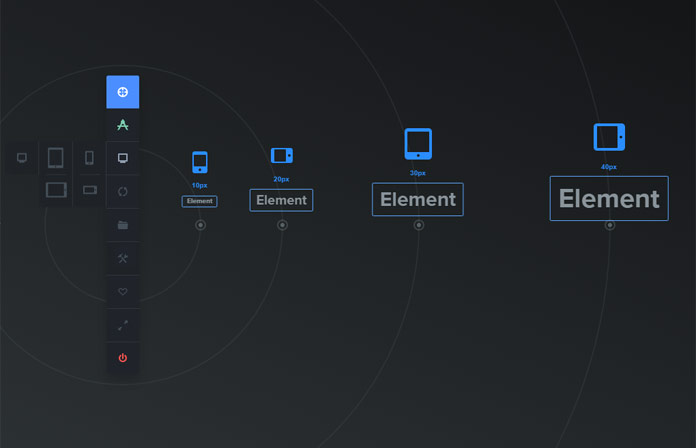Choose the landscape tablet device in flyout
Screen dimensions: 696x448
(56, 189)
